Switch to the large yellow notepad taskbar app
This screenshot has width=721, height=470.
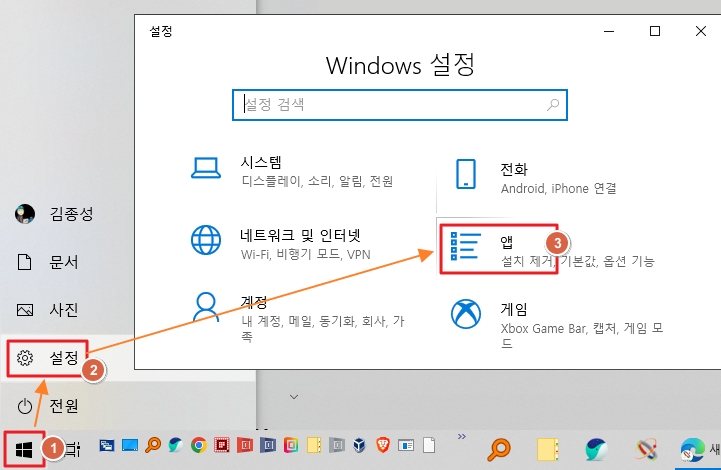point(547,449)
